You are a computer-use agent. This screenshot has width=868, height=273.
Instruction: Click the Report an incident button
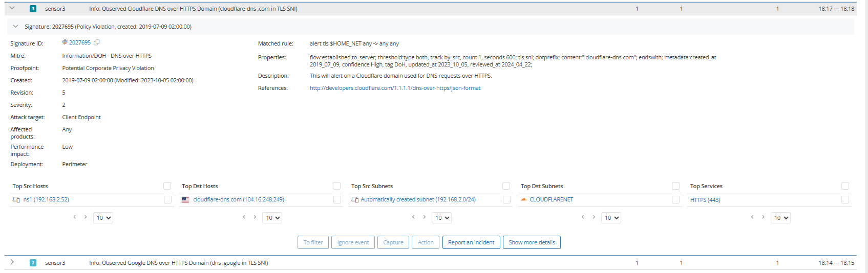[471, 242]
